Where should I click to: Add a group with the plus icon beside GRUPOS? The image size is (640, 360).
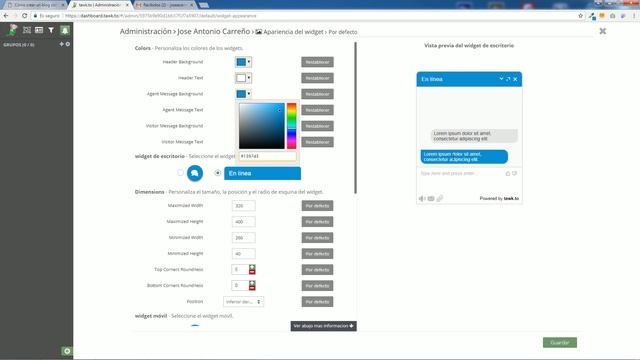point(62,44)
